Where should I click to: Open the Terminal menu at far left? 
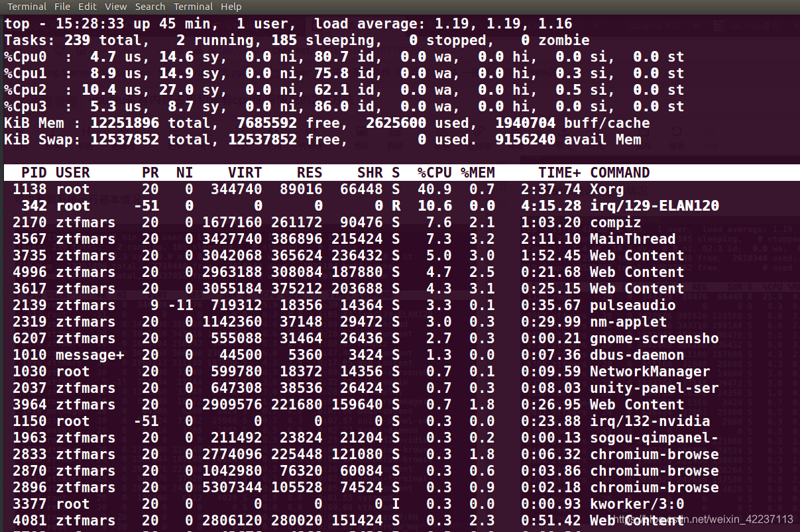point(27,7)
